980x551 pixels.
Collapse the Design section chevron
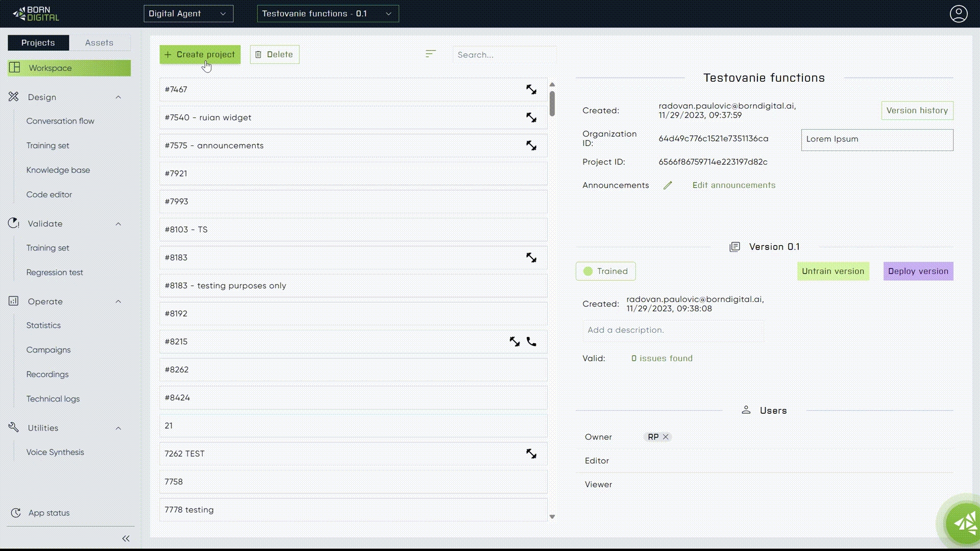click(x=118, y=97)
